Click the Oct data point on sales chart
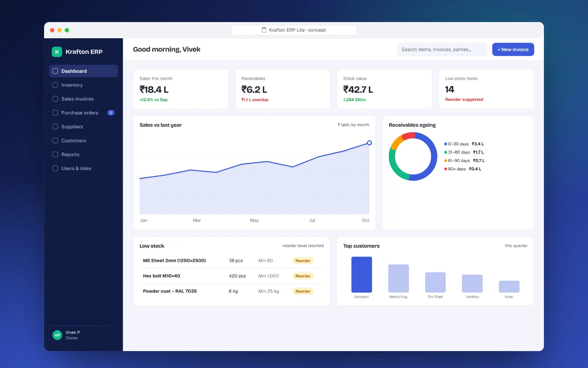This screenshot has height=368, width=588. 369,143
